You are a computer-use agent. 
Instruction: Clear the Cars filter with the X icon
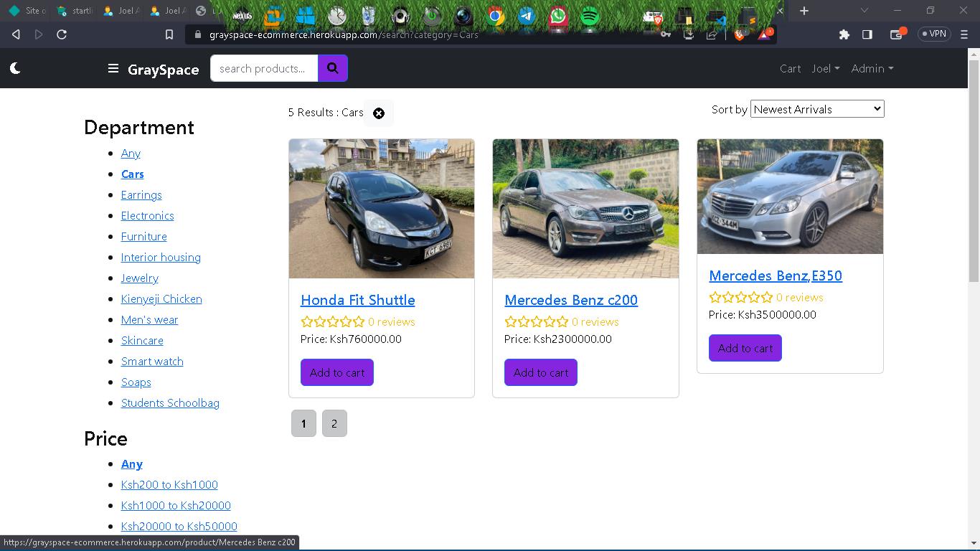pos(379,113)
